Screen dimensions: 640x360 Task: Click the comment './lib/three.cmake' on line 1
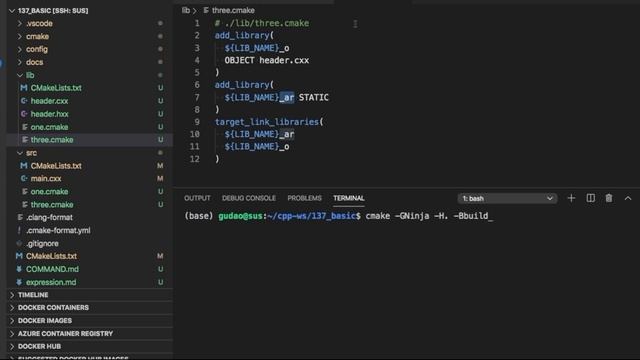(267, 23)
